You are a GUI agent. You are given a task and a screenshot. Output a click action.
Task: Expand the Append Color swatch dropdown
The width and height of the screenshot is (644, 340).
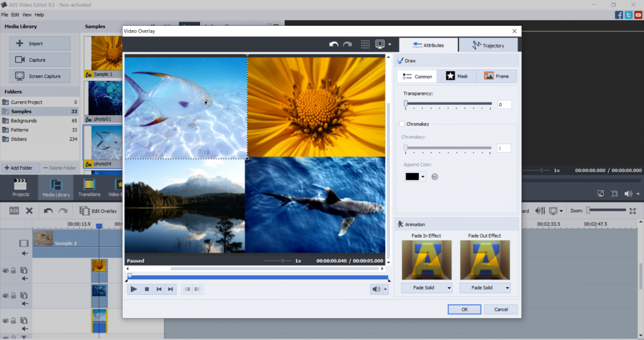pos(423,177)
